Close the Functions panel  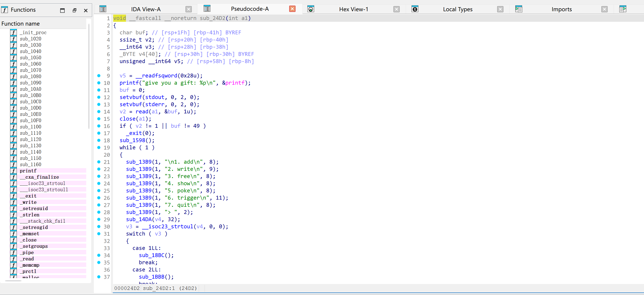coord(86,10)
